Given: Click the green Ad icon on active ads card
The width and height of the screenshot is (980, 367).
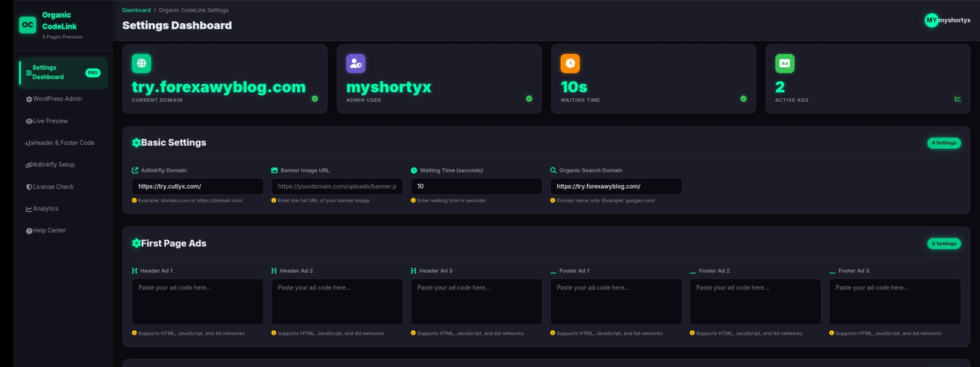Looking at the screenshot, I should [784, 63].
